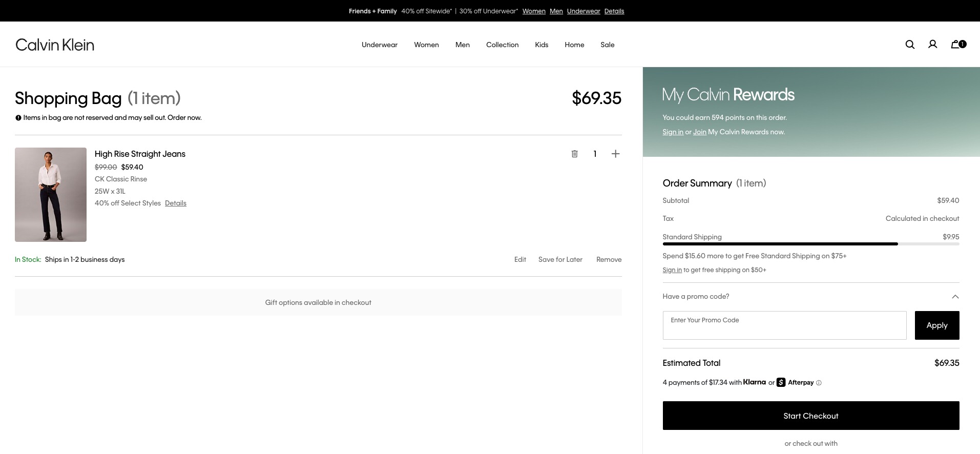Click Join link for My Calvin Rewards
Image resolution: width=980 pixels, height=454 pixels.
(699, 132)
